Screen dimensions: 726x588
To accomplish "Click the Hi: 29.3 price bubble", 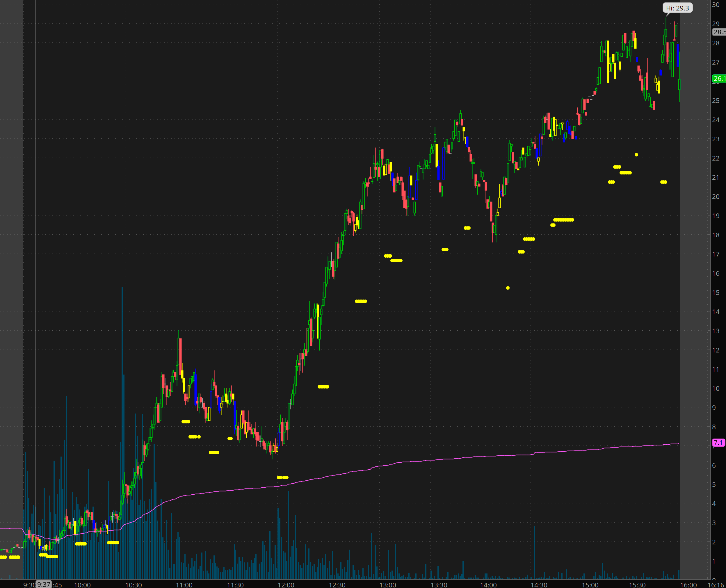I will (677, 8).
